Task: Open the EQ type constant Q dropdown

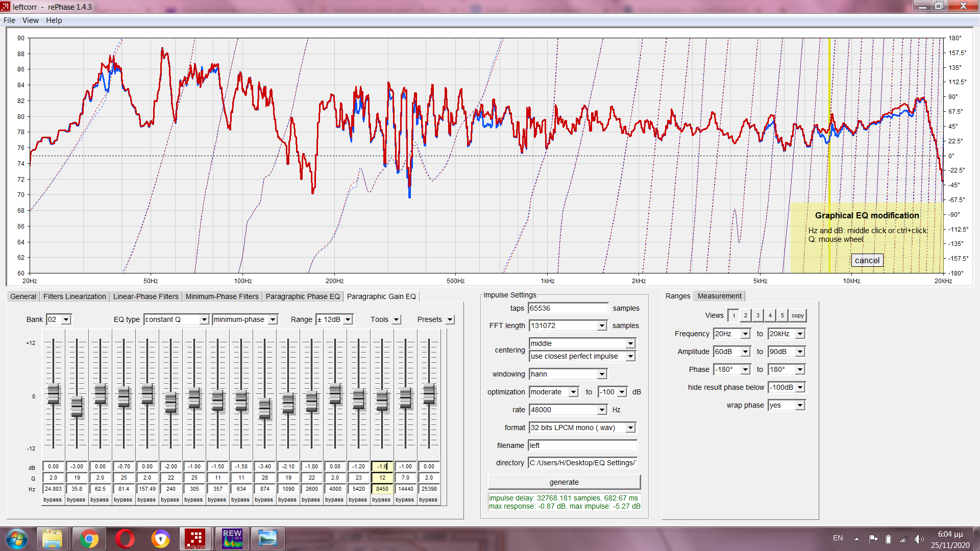Action: pyautogui.click(x=204, y=320)
